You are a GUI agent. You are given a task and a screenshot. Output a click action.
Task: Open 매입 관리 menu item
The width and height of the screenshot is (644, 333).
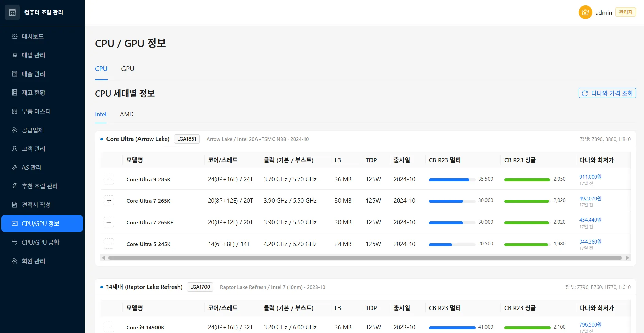tap(42, 55)
